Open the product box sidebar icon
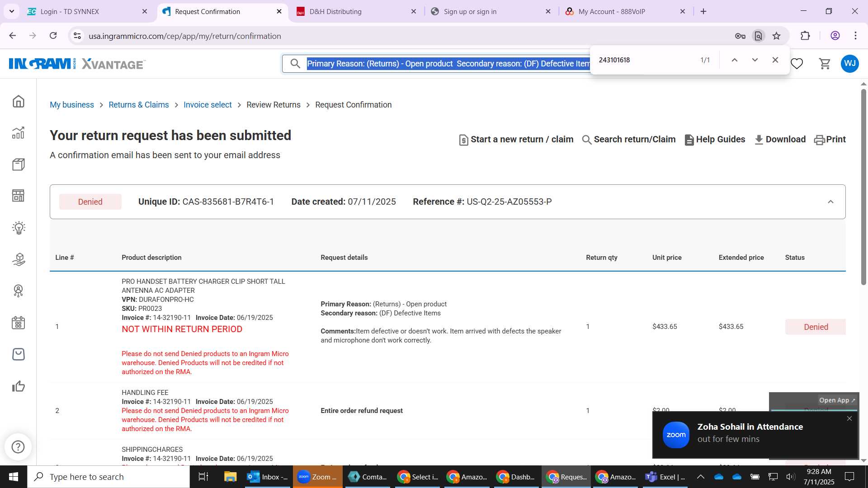 (18, 164)
